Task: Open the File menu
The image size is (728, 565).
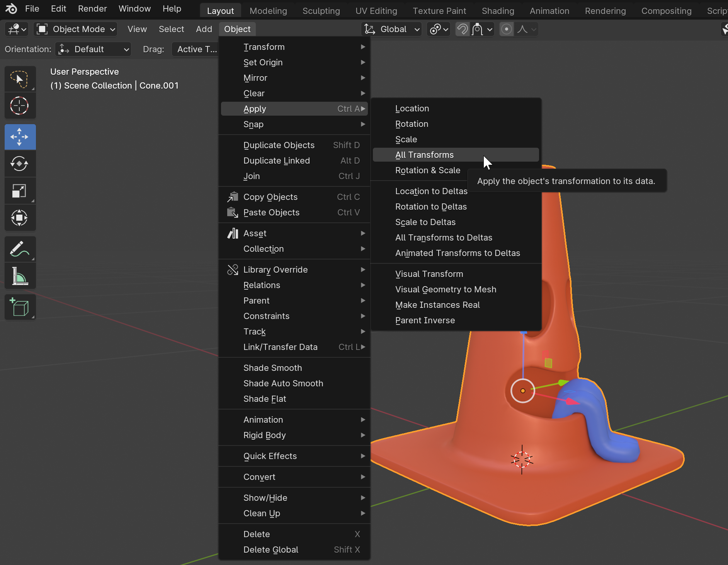Action: (32, 9)
